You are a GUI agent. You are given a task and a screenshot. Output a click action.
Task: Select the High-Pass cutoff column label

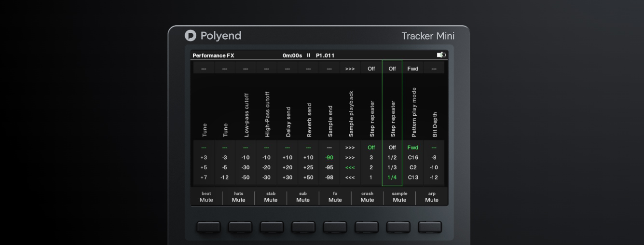coord(267,114)
